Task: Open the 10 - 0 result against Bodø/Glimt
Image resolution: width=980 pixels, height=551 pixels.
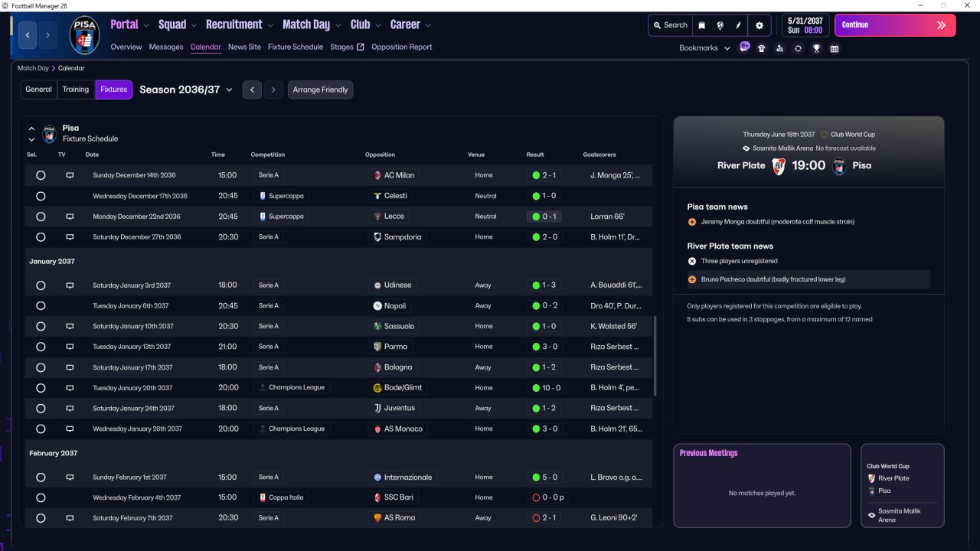Action: 546,388
